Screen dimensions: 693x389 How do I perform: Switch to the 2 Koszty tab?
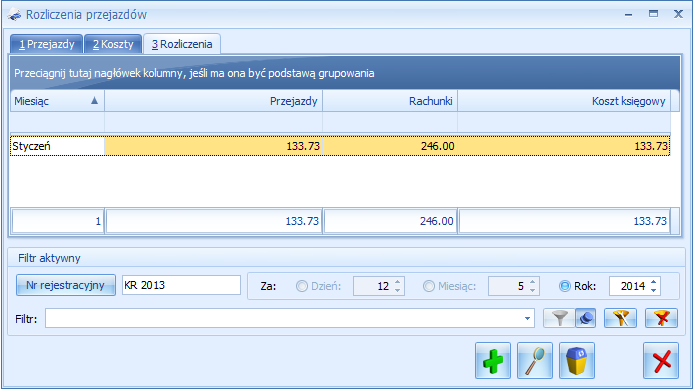[113, 44]
